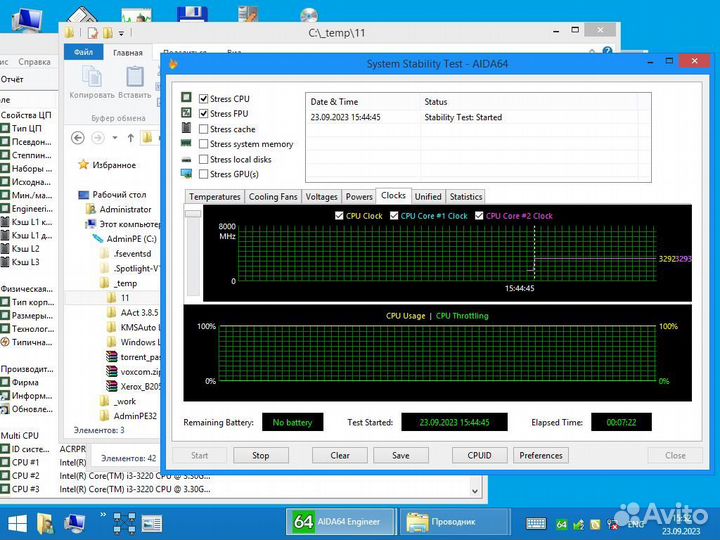Click the CPU stress icon beside Stress CPU
Screen dimensions: 720x540
click(186, 97)
